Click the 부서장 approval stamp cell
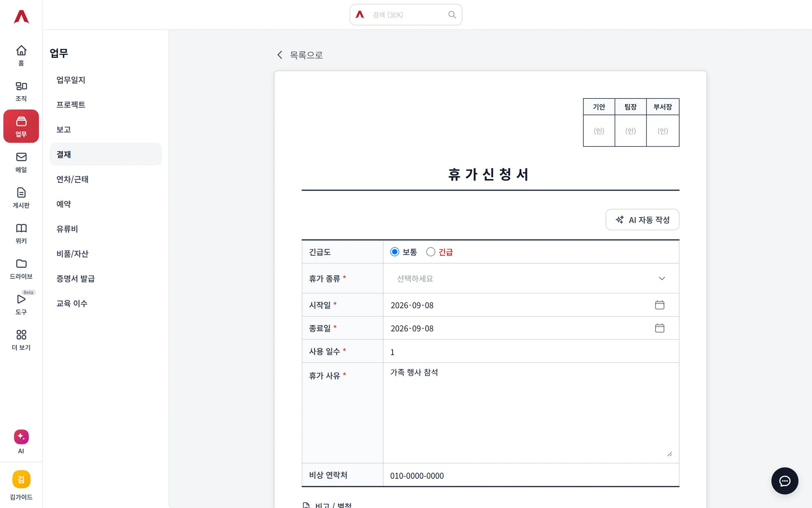Viewport: 812px width, 508px height. pos(663,130)
